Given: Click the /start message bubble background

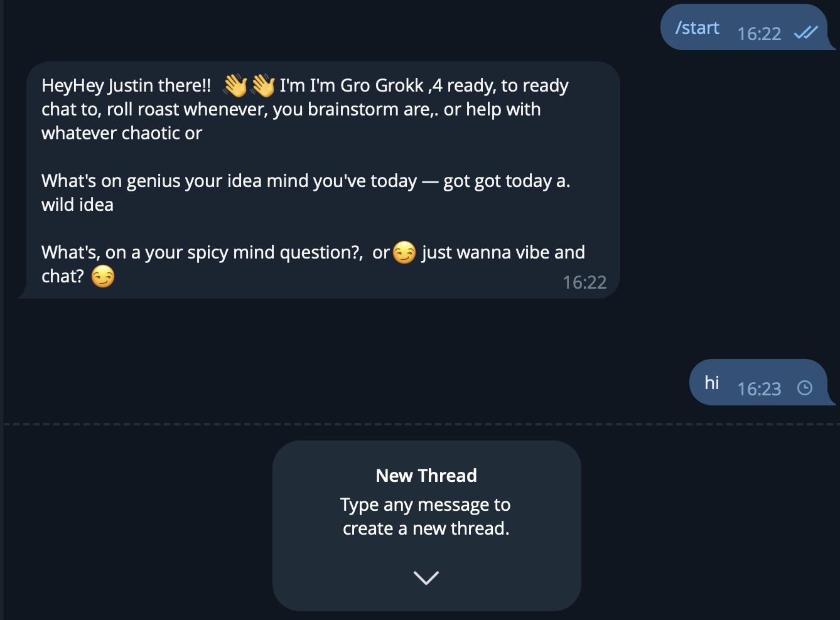Looking at the screenshot, I should (x=747, y=27).
